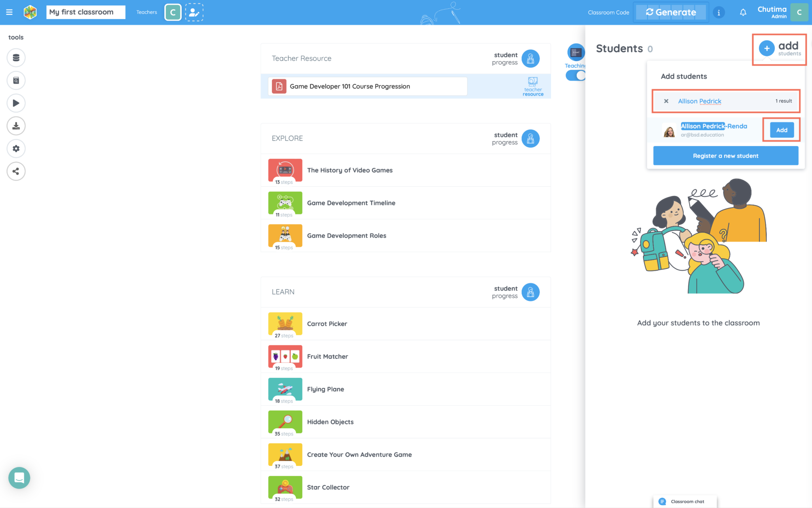The width and height of the screenshot is (812, 508).
Task: Select the database tool in the tools sidebar
Action: (x=16, y=58)
